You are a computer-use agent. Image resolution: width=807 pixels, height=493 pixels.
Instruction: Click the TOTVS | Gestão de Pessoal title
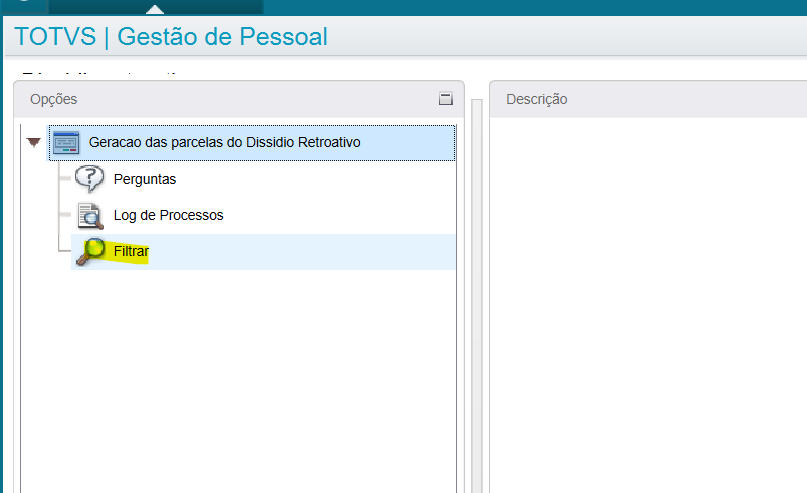point(171,37)
